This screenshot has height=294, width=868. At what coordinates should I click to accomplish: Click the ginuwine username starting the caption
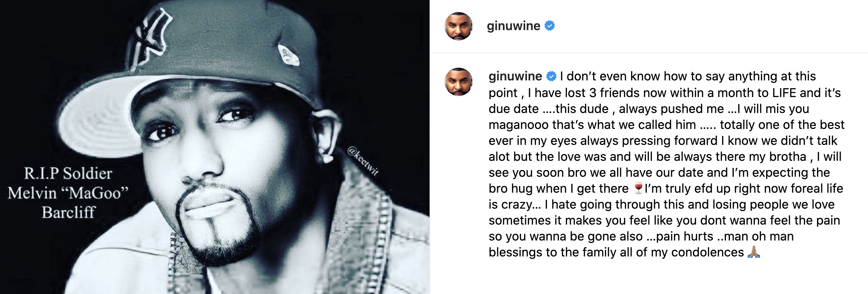point(515,76)
